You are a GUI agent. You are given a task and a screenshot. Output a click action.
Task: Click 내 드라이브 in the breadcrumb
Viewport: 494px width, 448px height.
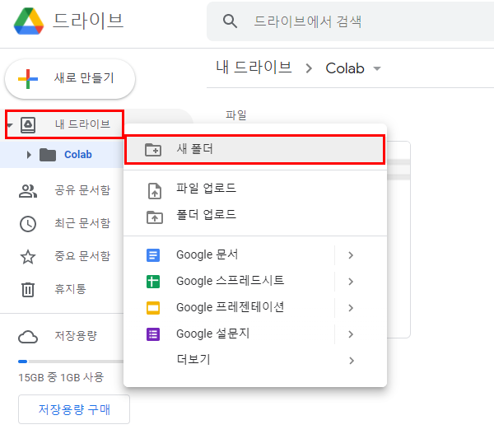pyautogui.click(x=254, y=68)
